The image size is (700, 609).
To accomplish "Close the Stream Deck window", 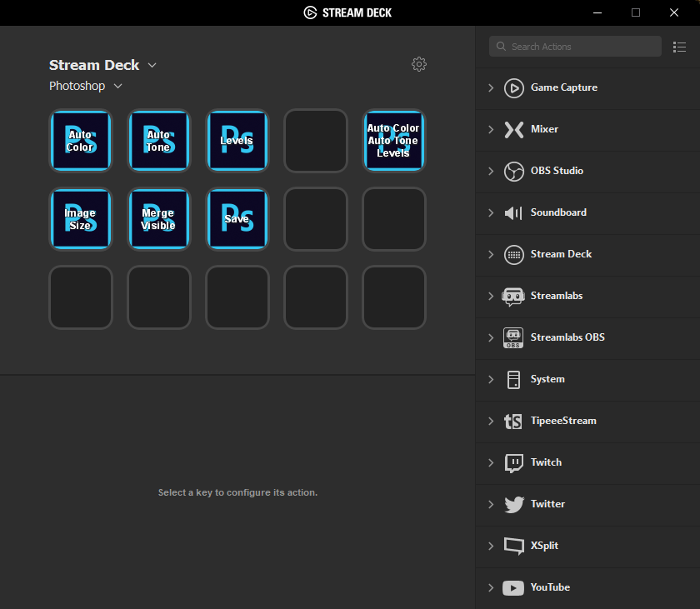I will pos(674,12).
